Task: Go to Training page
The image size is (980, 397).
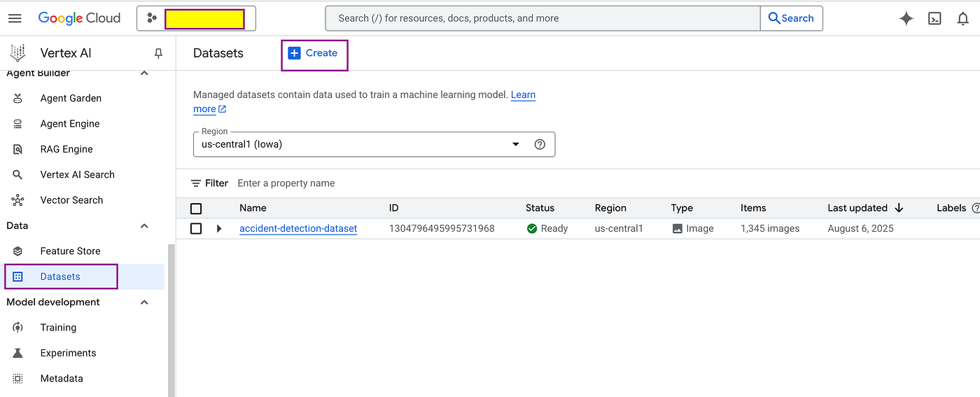Action: (58, 328)
